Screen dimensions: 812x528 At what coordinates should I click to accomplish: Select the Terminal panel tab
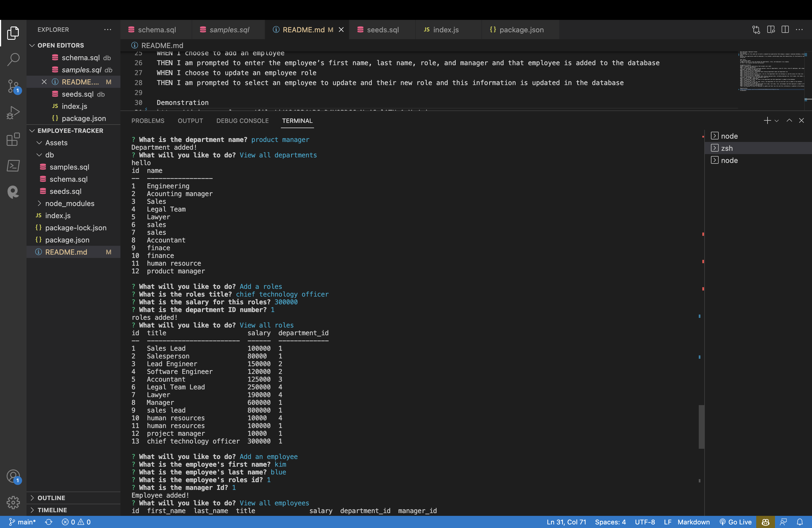pyautogui.click(x=297, y=121)
